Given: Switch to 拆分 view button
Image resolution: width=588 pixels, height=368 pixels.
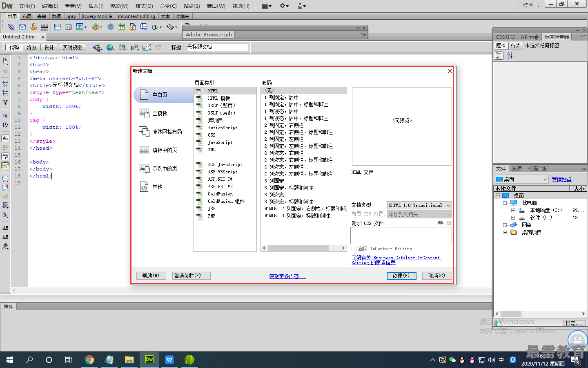Looking at the screenshot, I should [31, 47].
